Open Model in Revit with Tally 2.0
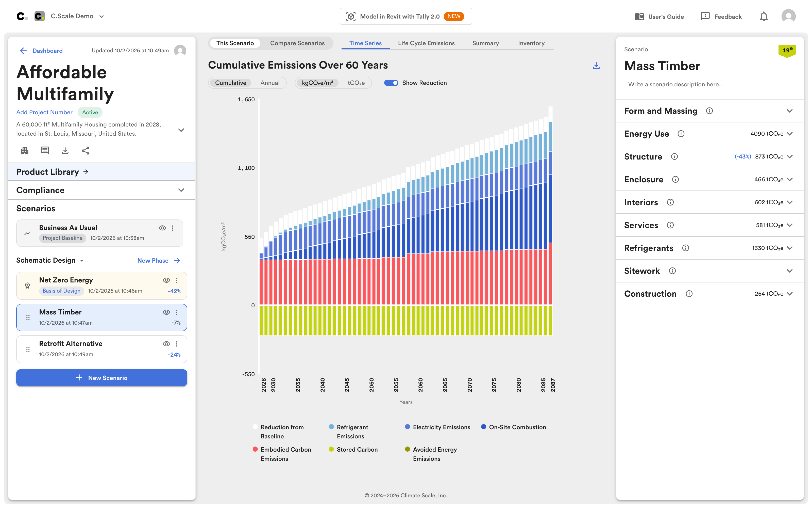Image resolution: width=812 pixels, height=508 pixels. pyautogui.click(x=406, y=16)
